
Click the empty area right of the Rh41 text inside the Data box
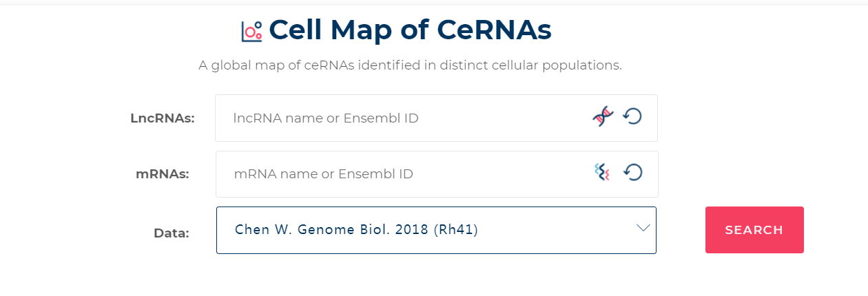(555, 230)
